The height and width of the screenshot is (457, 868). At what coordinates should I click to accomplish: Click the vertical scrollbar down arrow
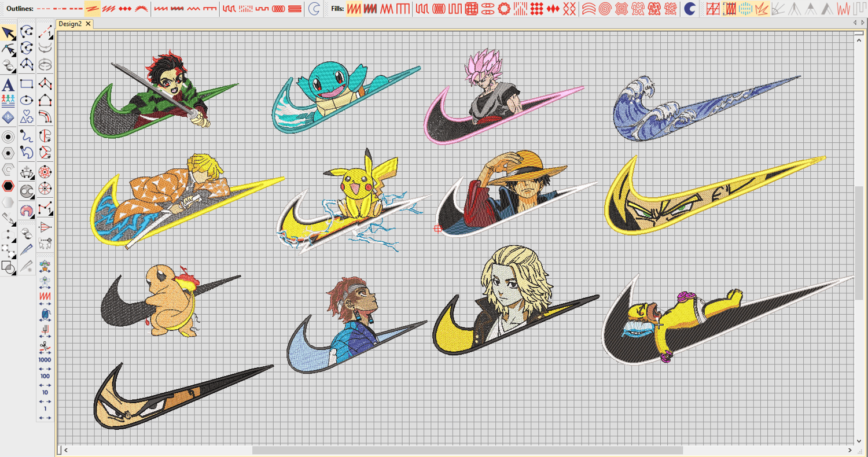[x=859, y=441]
